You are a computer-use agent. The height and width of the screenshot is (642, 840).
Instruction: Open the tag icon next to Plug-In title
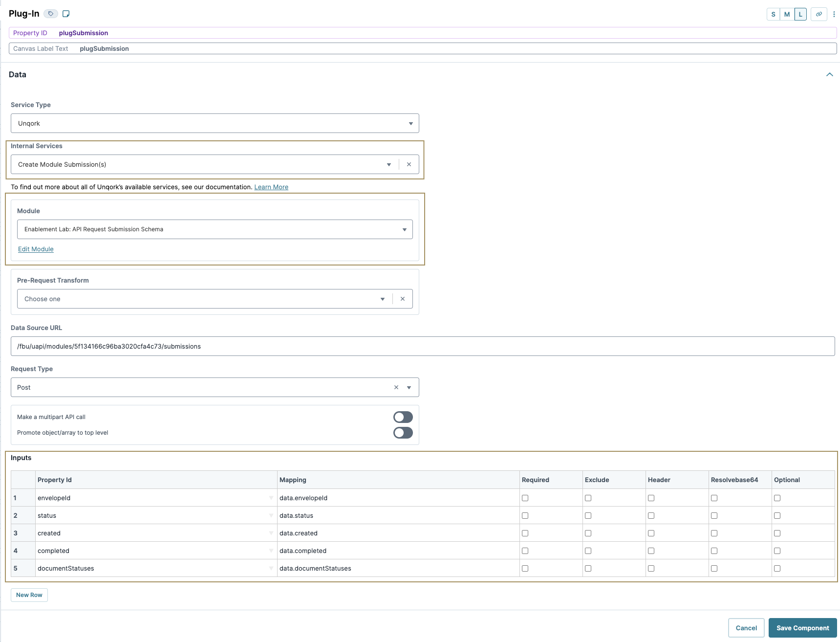[x=50, y=14]
